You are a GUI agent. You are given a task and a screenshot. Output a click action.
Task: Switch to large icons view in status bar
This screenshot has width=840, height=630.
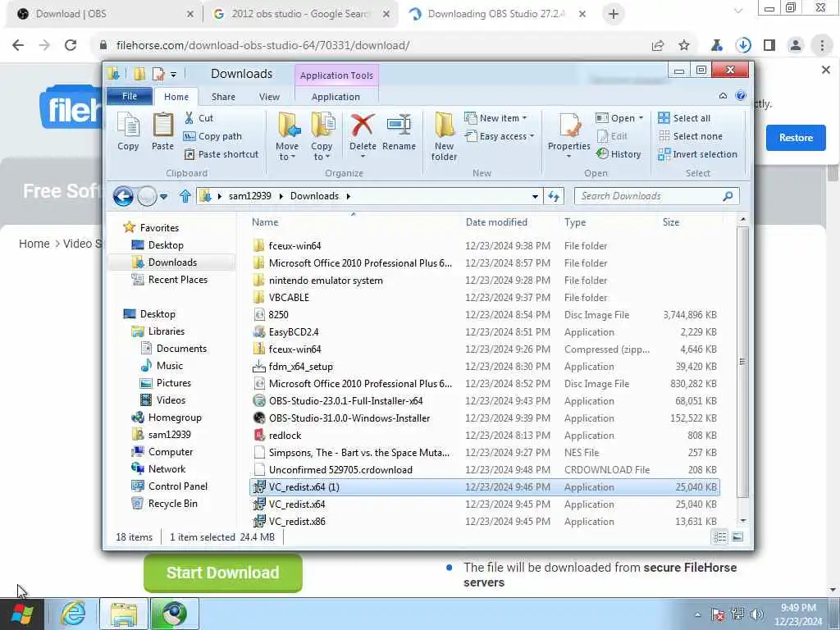(x=737, y=536)
